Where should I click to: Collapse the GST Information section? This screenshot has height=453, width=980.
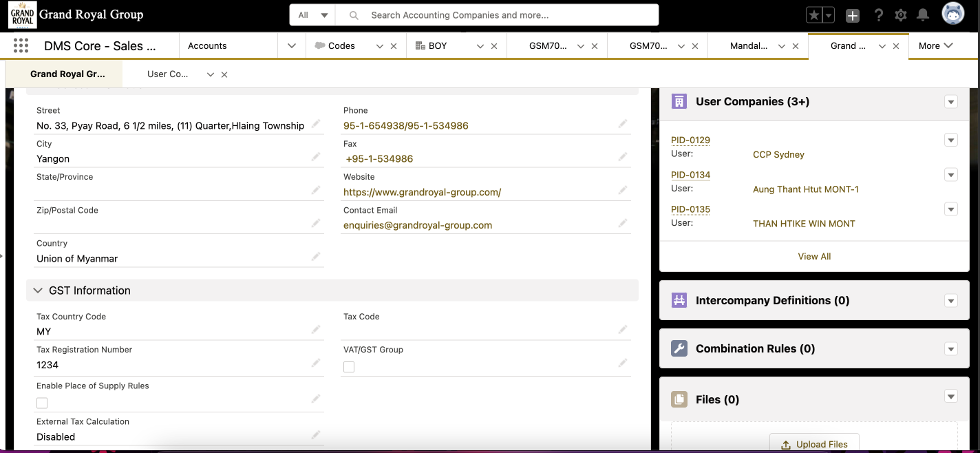[38, 291]
